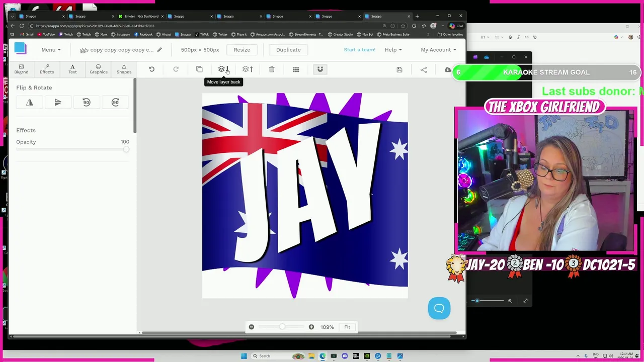Insert link in background editor window
The image size is (644, 362).
pos(527,37)
